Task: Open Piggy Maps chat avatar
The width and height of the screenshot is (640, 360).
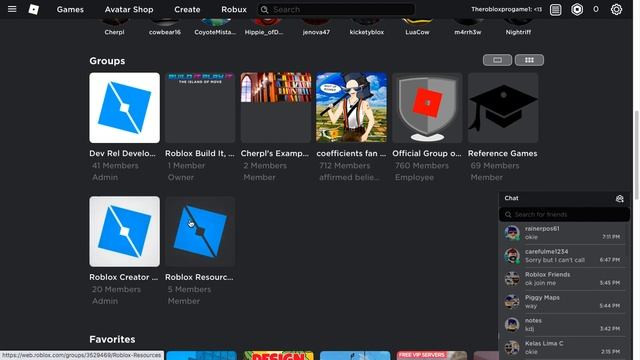Action: (x=512, y=302)
